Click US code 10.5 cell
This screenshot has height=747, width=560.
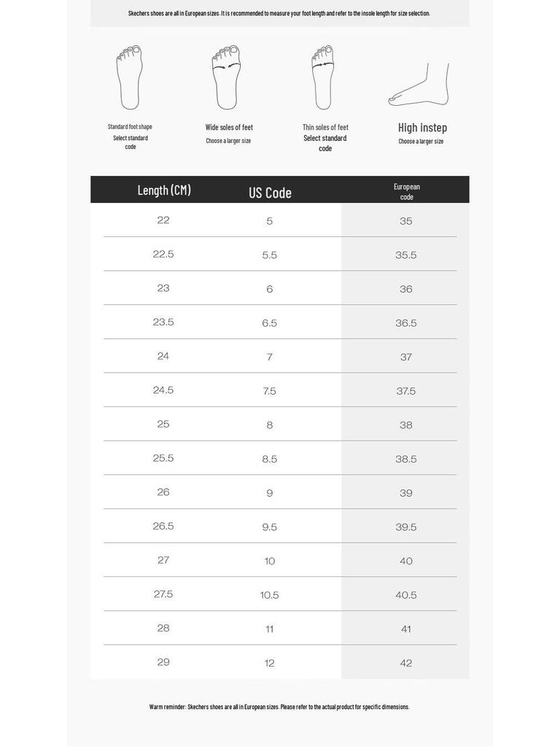pyautogui.click(x=270, y=595)
